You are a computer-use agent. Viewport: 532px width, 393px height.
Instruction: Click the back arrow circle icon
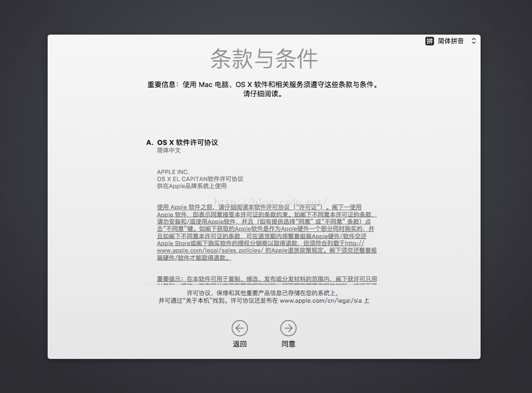point(240,328)
